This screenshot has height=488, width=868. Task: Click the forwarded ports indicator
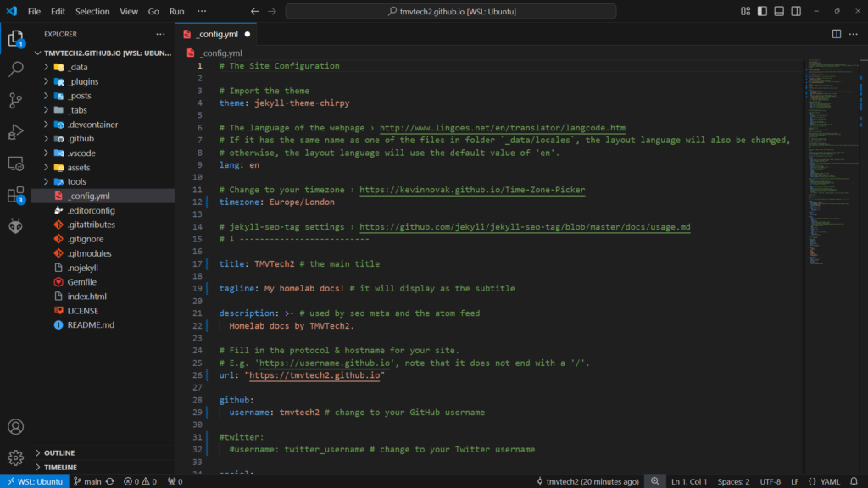pos(175,481)
